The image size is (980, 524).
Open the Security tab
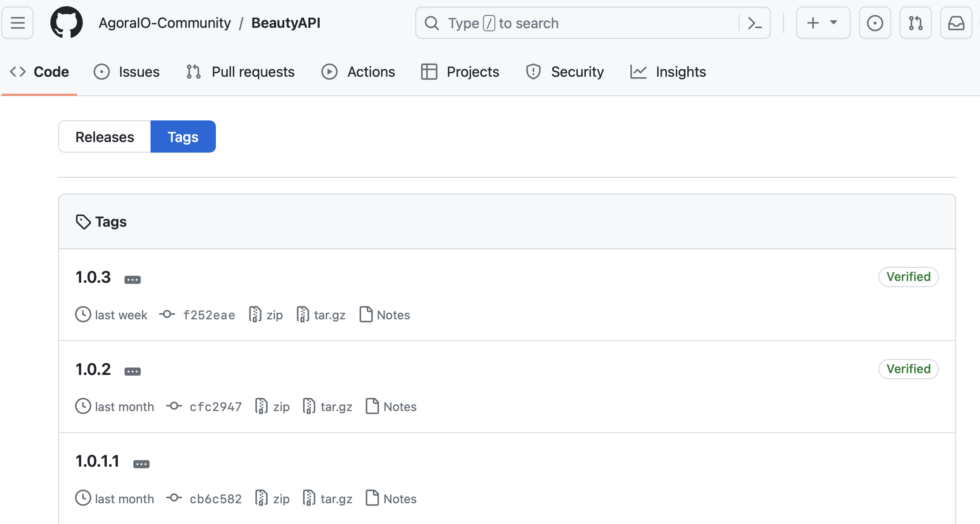pyautogui.click(x=565, y=72)
